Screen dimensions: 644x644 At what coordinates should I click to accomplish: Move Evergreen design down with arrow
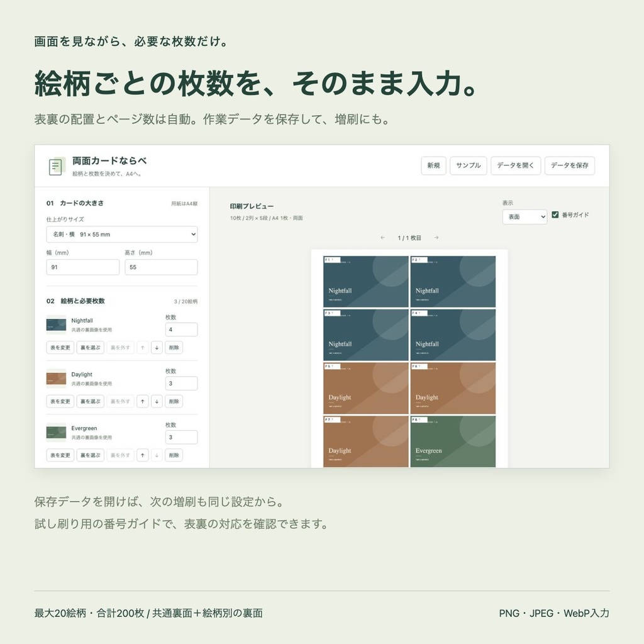[157, 455]
